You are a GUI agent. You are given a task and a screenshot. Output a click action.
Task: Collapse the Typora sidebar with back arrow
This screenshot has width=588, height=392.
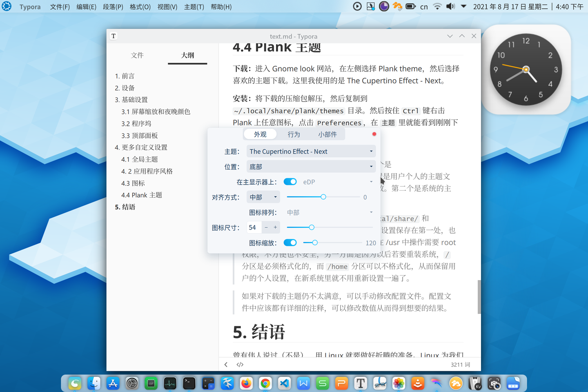[226, 364]
